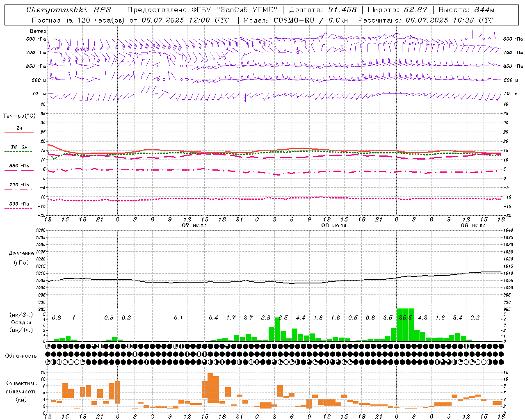The image size is (525, 420).
Task: Click the Тем-ра(°C) panel label
Action: (x=19, y=116)
